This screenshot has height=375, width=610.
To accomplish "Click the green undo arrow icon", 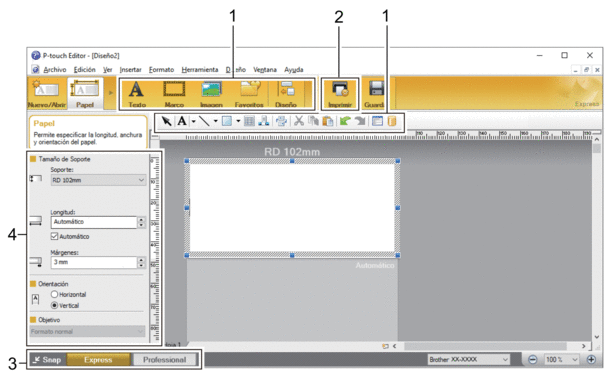I will click(x=344, y=121).
